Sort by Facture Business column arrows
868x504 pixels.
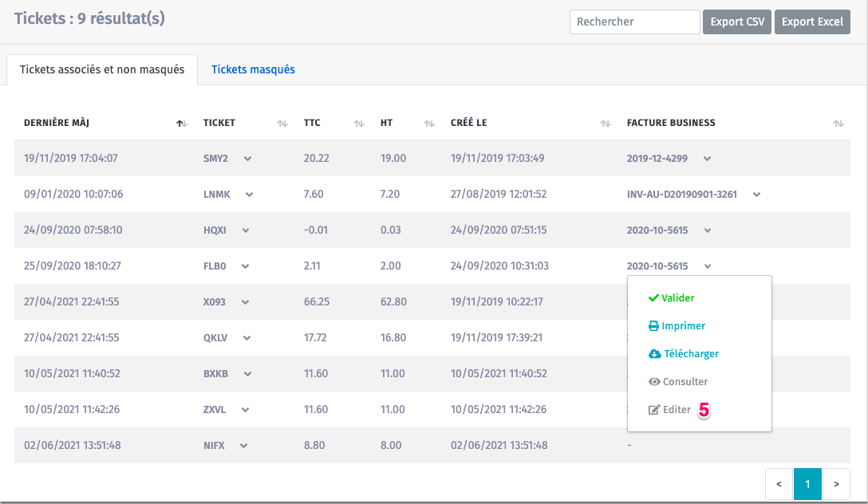point(838,124)
